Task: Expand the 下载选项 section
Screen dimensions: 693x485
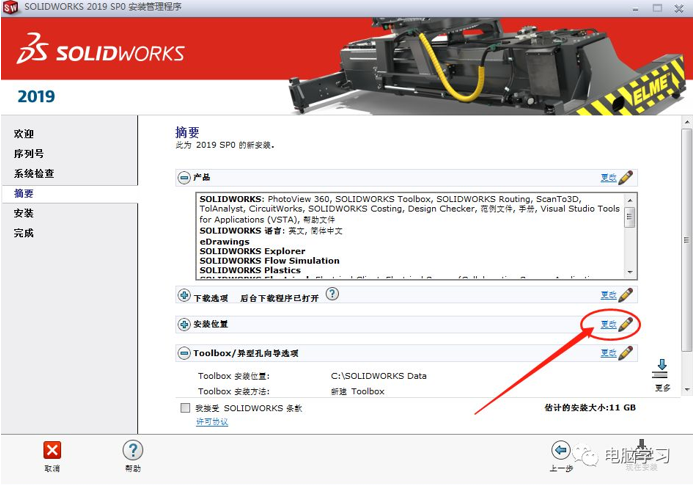Action: [x=184, y=295]
